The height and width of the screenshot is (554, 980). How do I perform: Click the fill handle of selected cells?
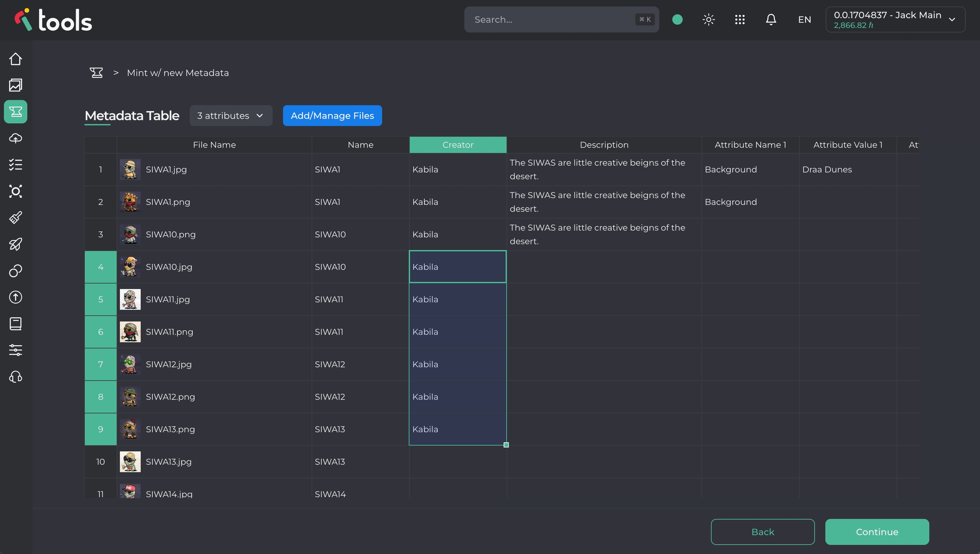[x=506, y=445]
